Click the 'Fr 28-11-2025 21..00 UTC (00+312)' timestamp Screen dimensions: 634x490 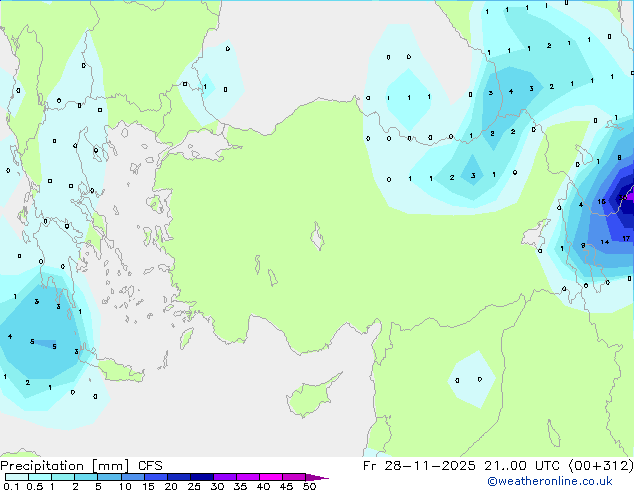[498, 466]
